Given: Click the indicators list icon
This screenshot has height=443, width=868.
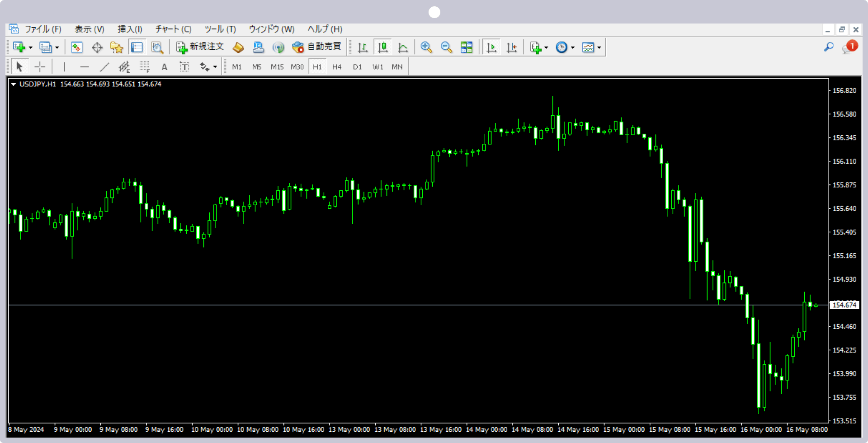Looking at the screenshot, I should pos(536,47).
